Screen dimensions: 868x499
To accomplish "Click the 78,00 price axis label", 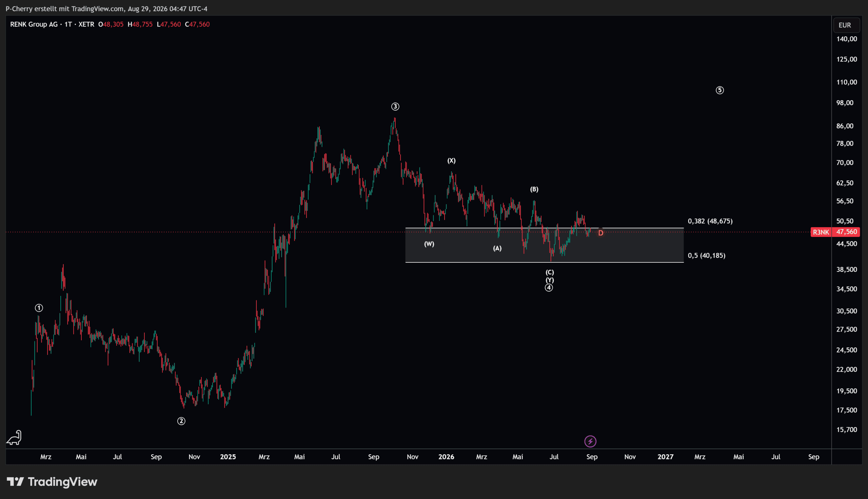I will (845, 144).
